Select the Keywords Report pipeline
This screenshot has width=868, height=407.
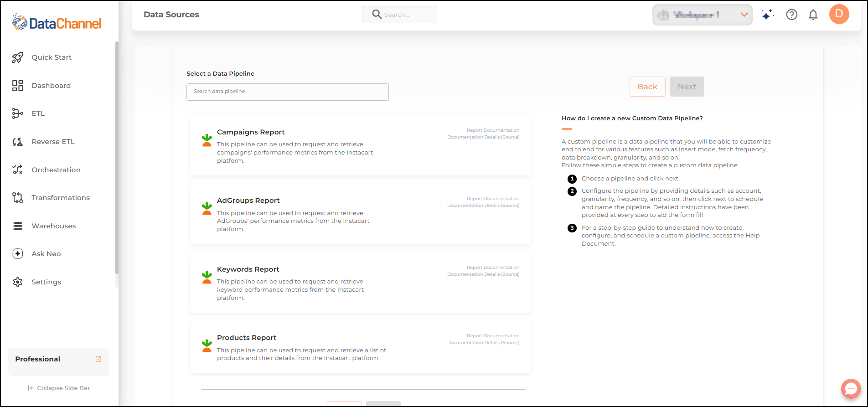(361, 283)
